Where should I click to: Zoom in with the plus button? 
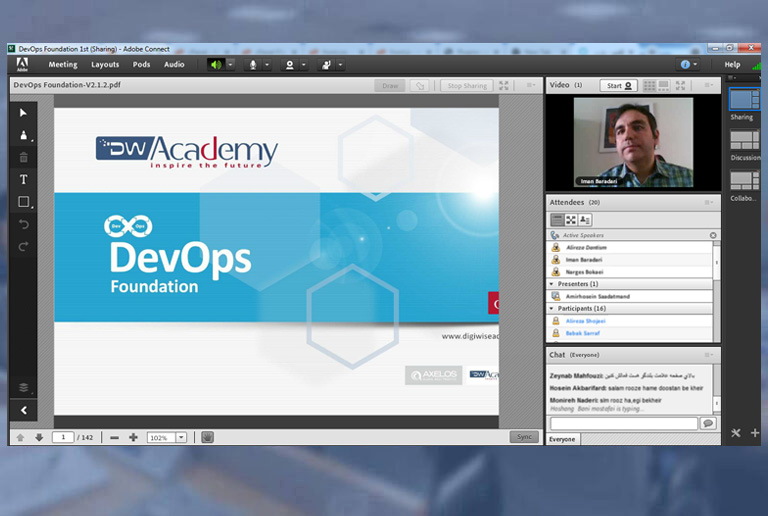pyautogui.click(x=133, y=437)
